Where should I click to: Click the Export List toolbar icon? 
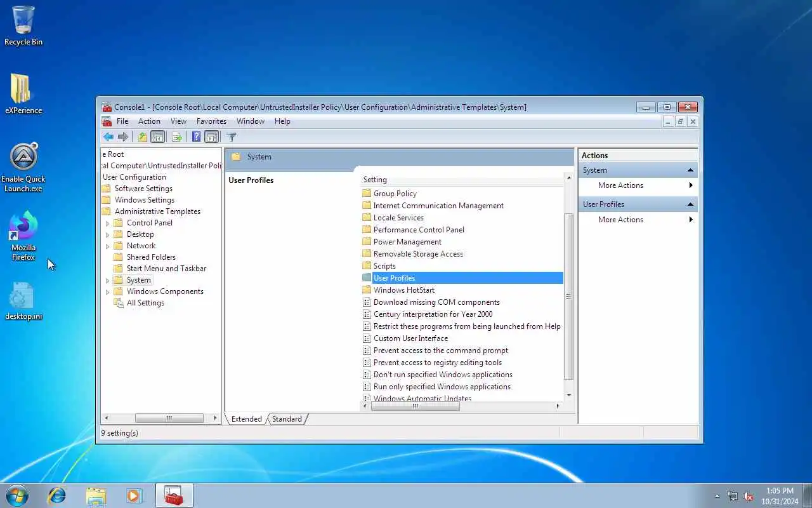tap(177, 137)
